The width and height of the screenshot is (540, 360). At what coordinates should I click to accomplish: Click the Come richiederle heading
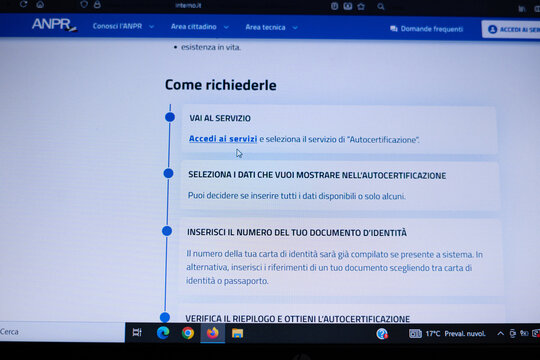pyautogui.click(x=220, y=85)
